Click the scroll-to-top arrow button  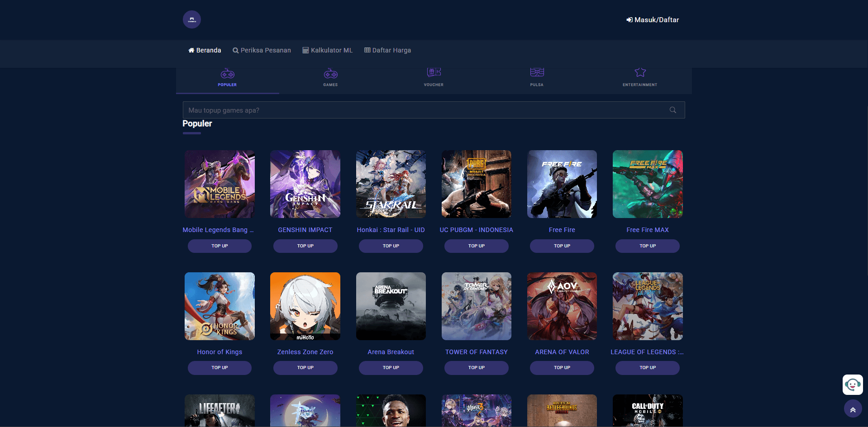click(853, 409)
